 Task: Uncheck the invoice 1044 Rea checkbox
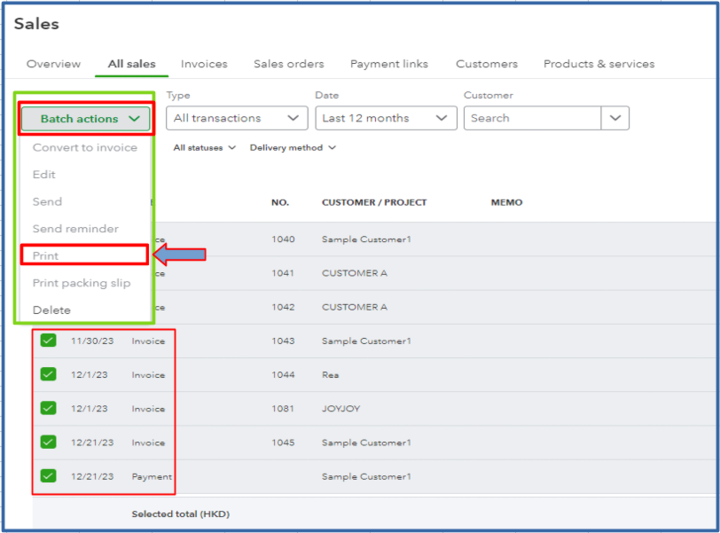(48, 375)
